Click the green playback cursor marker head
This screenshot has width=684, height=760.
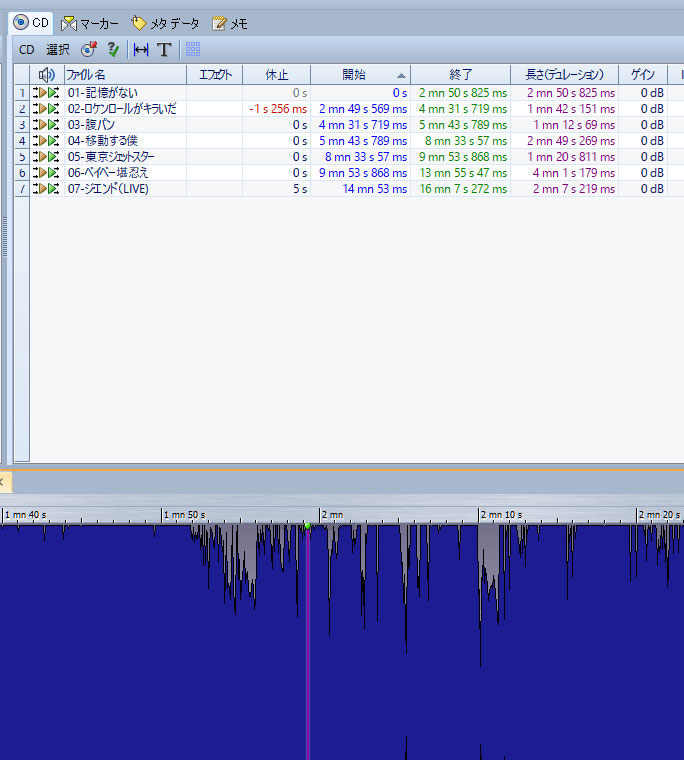tap(307, 526)
